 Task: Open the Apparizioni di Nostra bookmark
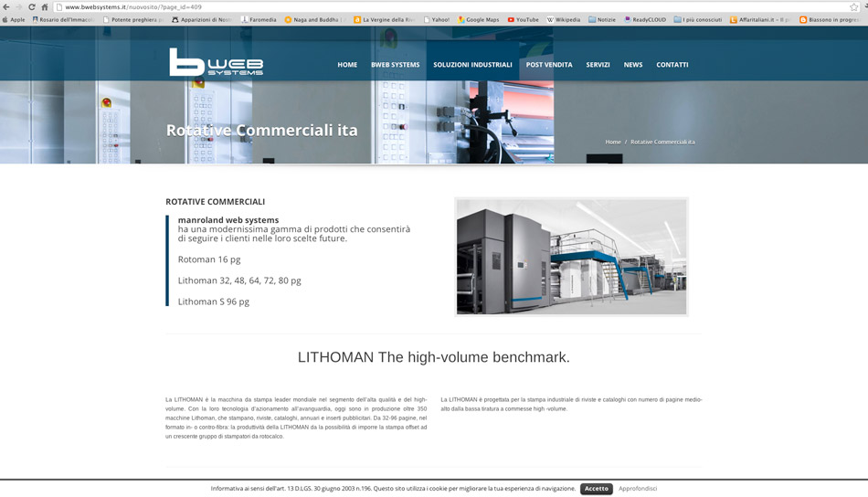[x=202, y=19]
